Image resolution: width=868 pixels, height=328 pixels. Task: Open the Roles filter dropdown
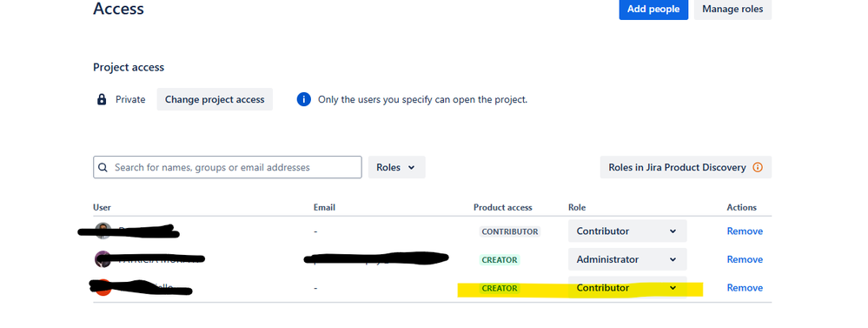point(396,167)
